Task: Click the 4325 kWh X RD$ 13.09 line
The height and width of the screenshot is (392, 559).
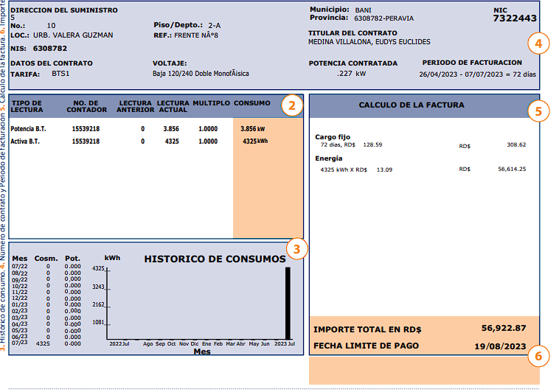Action: pyautogui.click(x=356, y=169)
